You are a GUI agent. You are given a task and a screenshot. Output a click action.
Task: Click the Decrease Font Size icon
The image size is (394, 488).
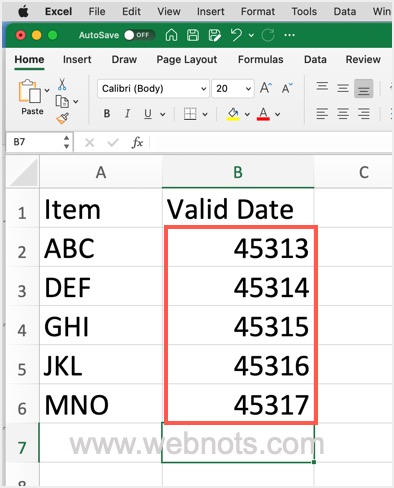point(287,88)
